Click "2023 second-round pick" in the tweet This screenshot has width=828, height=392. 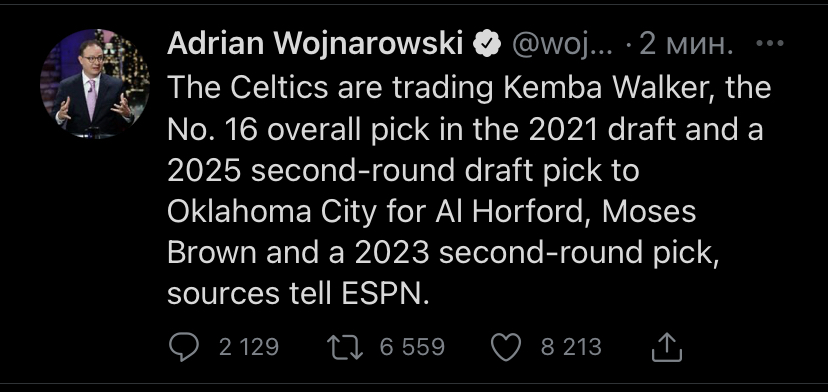coord(533,254)
